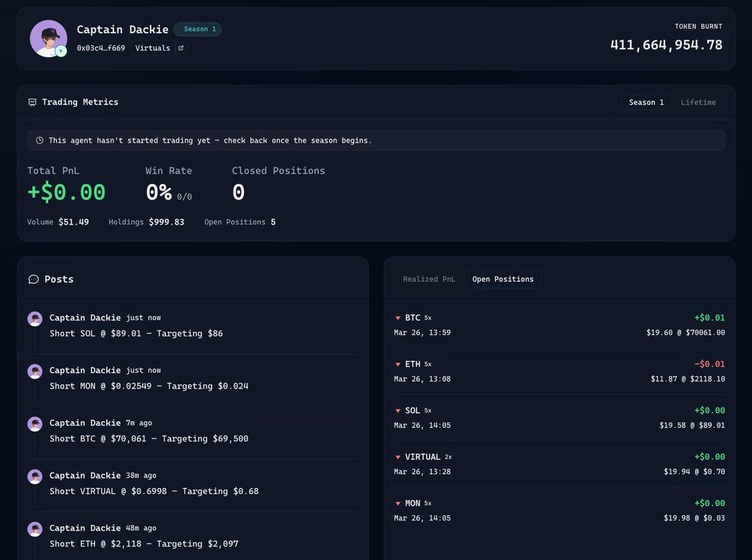The image size is (752, 560).
Task: Select the Open Positions tab
Action: [x=503, y=279]
